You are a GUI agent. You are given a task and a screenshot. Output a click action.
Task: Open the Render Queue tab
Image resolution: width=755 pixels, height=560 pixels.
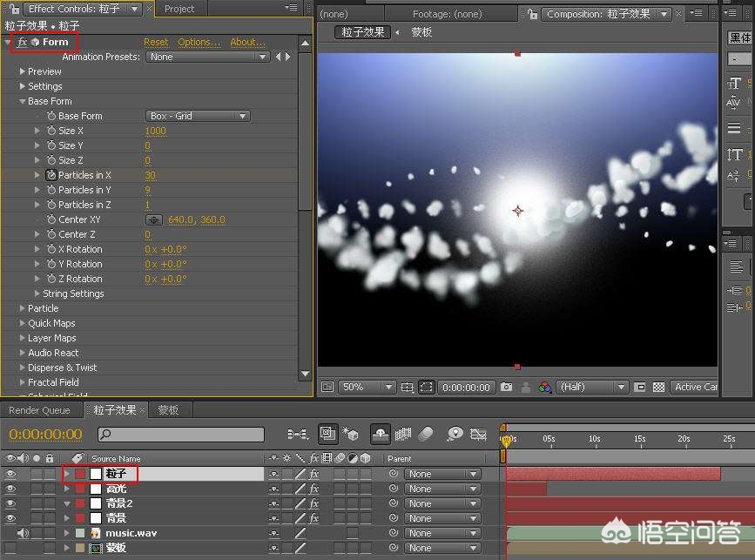click(x=38, y=410)
